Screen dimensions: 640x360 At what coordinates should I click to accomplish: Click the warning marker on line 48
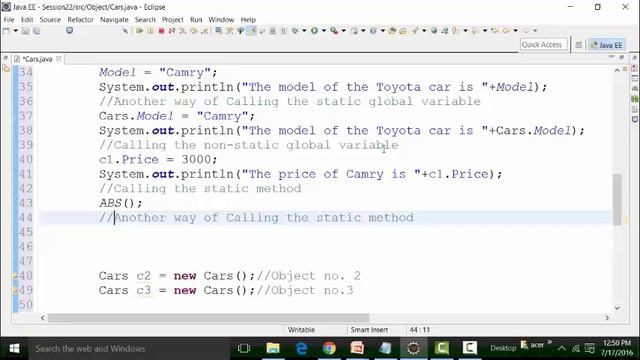[x=15, y=276]
